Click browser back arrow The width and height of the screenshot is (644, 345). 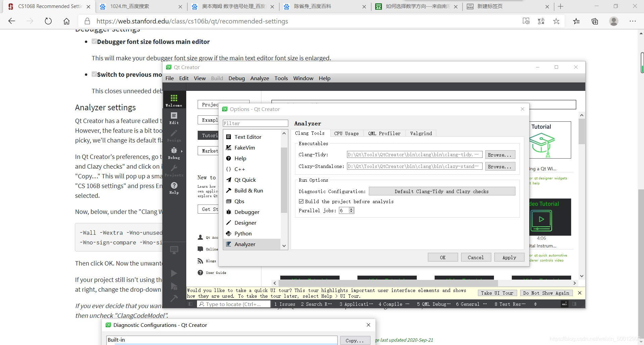point(12,21)
